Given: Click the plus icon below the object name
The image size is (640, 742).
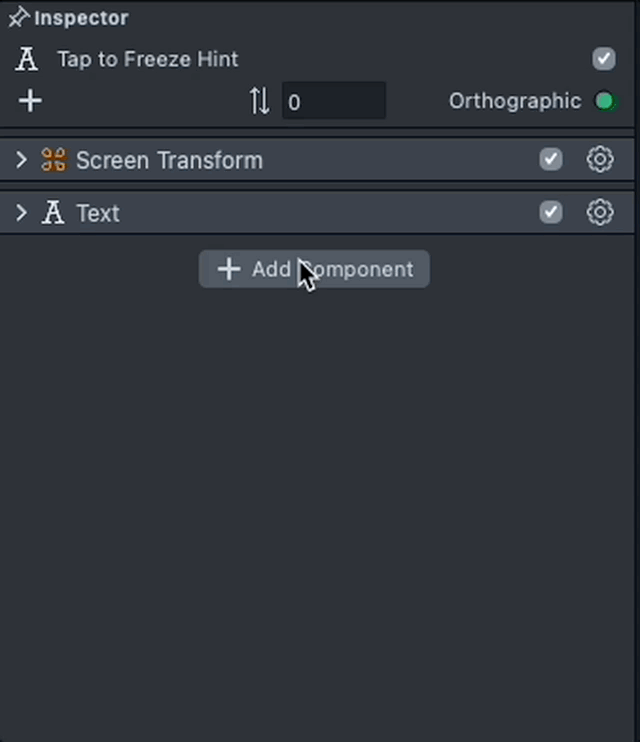Looking at the screenshot, I should pyautogui.click(x=30, y=100).
